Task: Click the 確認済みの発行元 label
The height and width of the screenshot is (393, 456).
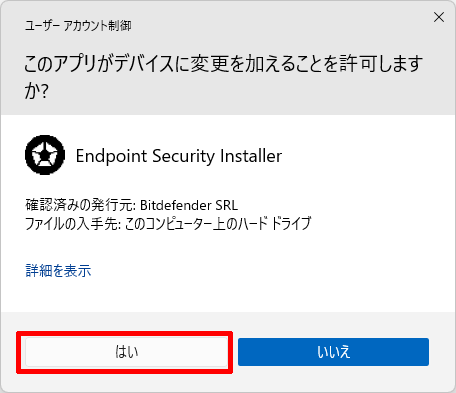Action: coord(80,205)
